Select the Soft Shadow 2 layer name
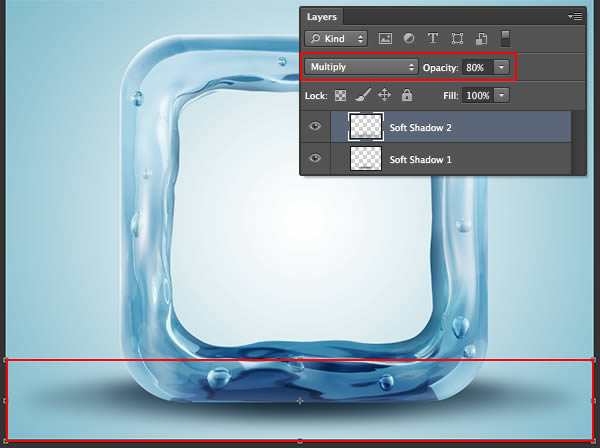This screenshot has height=448, width=600. click(420, 127)
